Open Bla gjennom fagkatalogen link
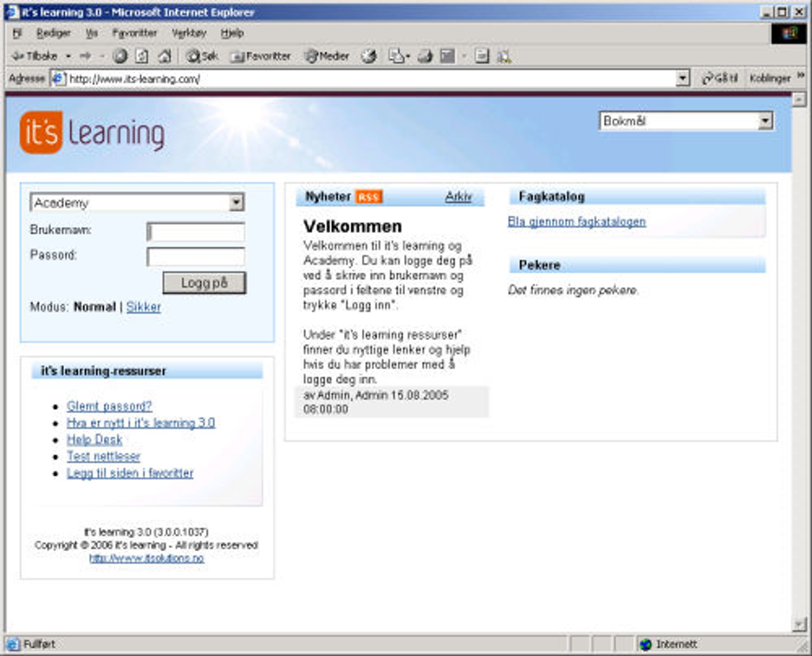The image size is (812, 656). 577,222
